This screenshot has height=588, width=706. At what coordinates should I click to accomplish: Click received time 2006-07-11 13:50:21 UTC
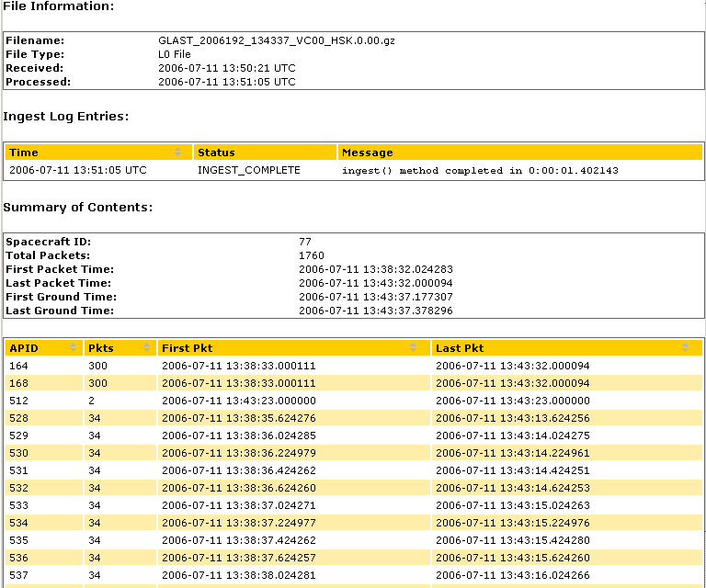point(227,68)
